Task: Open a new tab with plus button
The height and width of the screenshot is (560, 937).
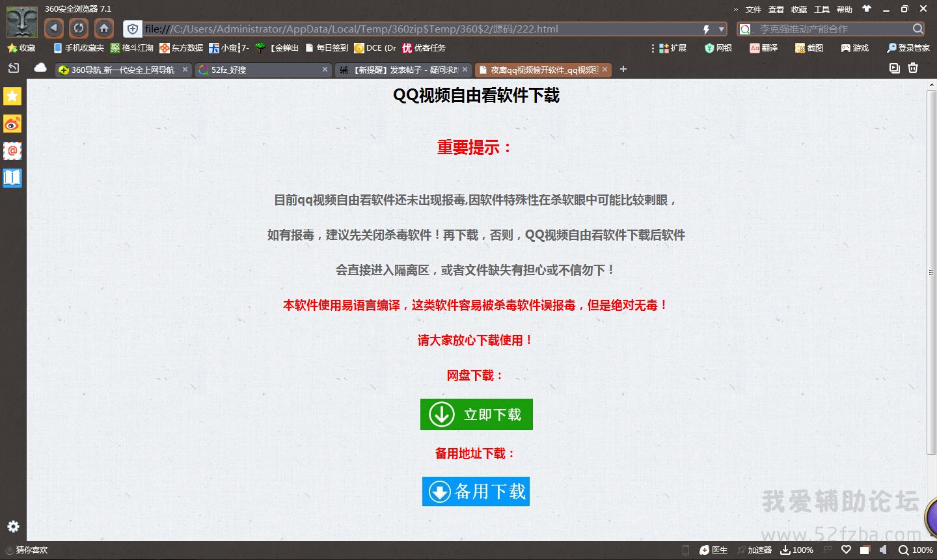Action: (623, 69)
